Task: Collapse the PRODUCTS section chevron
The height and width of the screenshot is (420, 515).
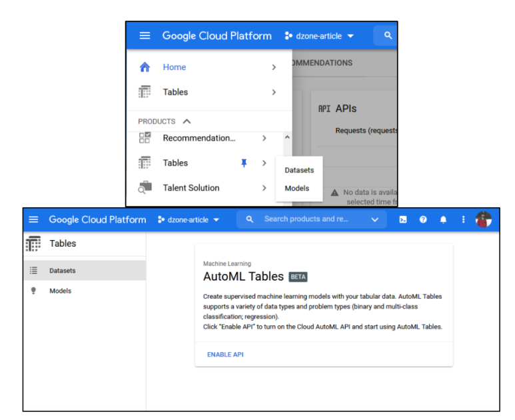Action: point(187,121)
